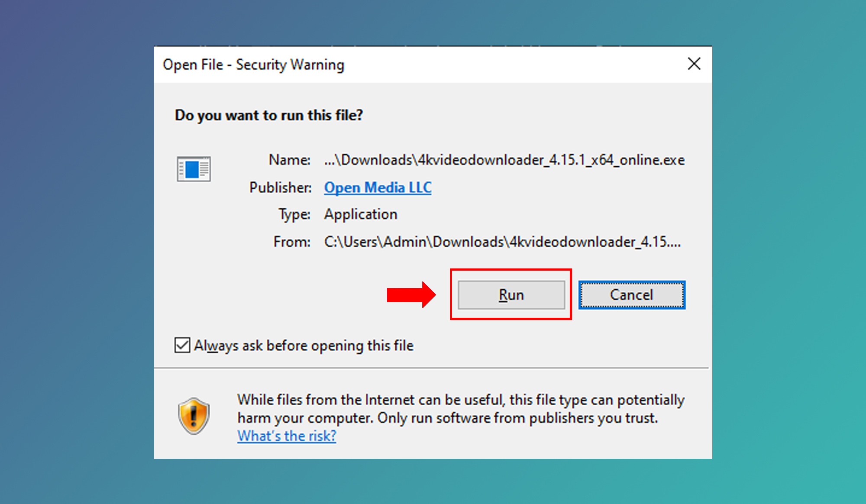Close the Security Warning dialog with X
The image size is (866, 504).
pyautogui.click(x=694, y=64)
